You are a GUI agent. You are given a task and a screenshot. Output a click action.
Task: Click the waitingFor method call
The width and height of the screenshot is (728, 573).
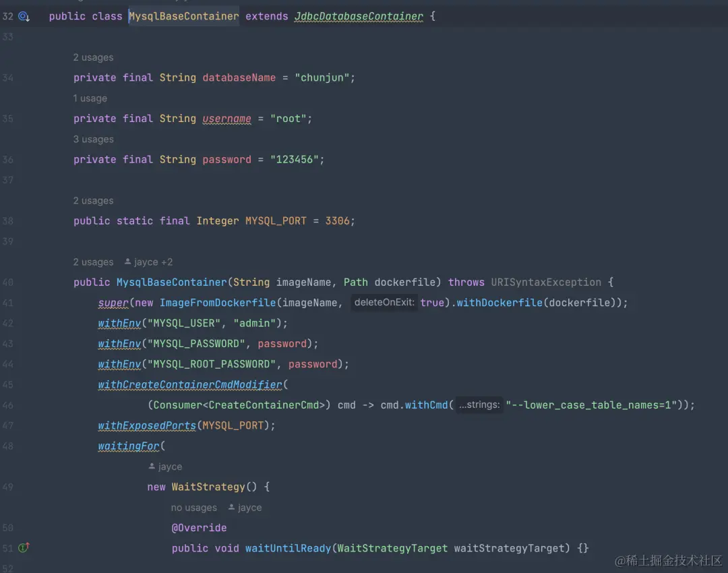[129, 446]
